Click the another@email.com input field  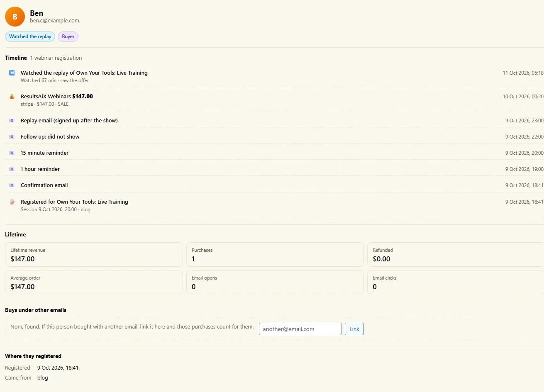(x=300, y=329)
